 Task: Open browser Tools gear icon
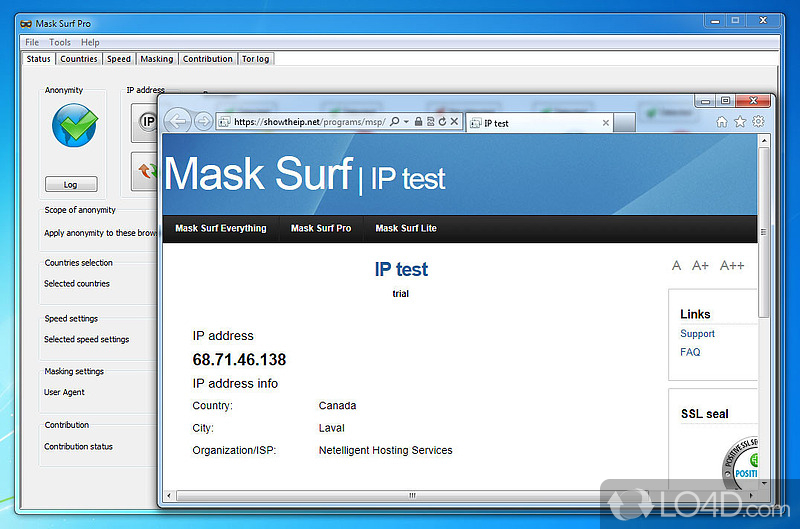[758, 121]
